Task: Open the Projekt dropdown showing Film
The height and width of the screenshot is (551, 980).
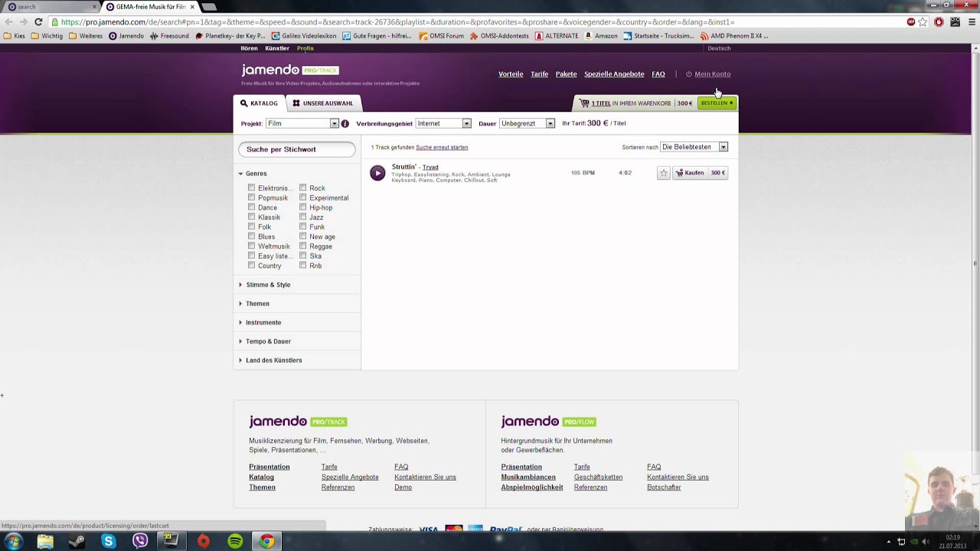Action: point(302,123)
